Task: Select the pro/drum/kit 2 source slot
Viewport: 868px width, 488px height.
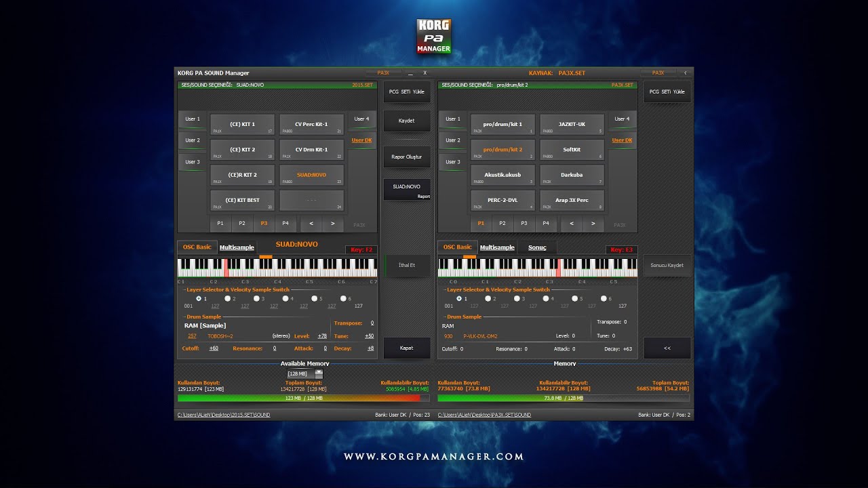Action: pyautogui.click(x=503, y=150)
